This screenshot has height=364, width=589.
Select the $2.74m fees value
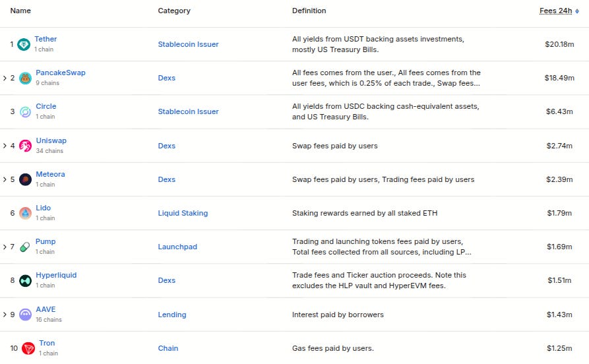(x=559, y=146)
